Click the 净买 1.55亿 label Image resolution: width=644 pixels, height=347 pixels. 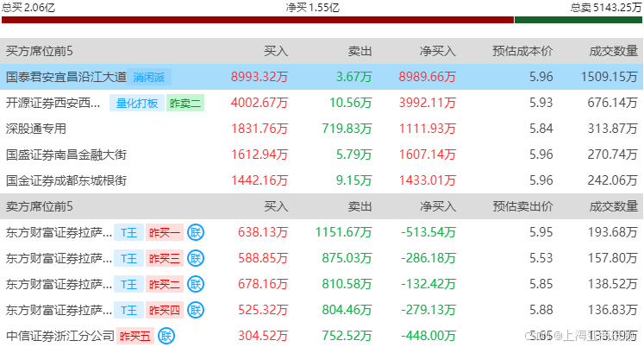click(313, 7)
